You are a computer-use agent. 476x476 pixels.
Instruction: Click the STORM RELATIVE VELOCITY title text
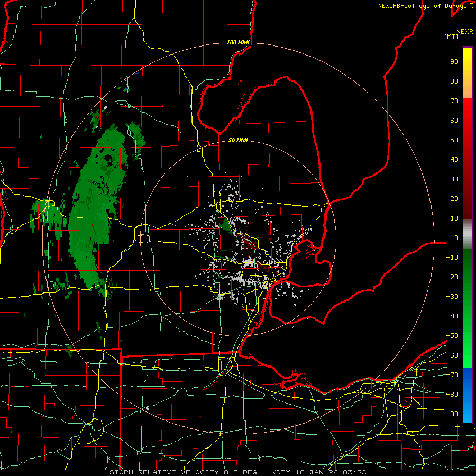click(164, 472)
